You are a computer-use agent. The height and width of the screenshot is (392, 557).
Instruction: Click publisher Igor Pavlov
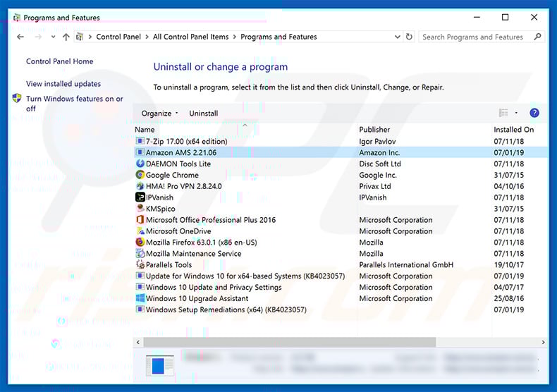pos(377,141)
